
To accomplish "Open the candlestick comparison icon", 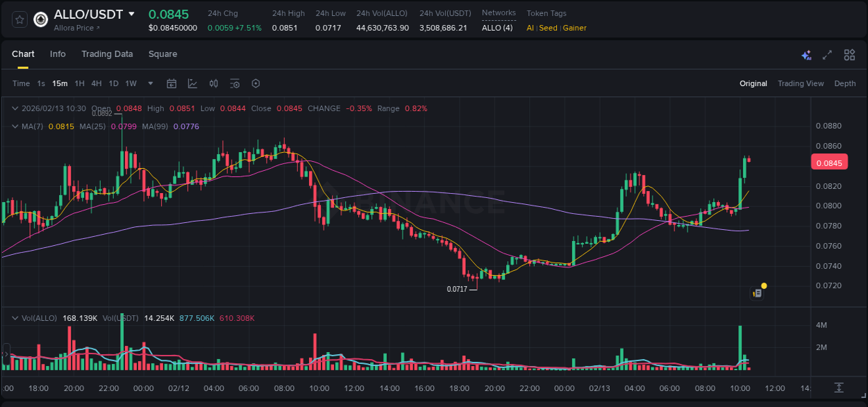I will 213,83.
